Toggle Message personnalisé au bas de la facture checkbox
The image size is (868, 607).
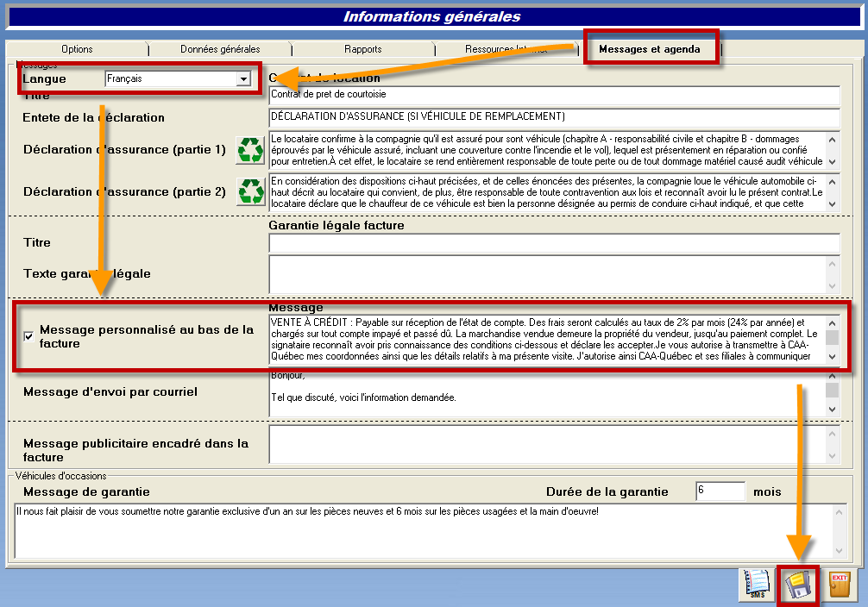tap(28, 336)
